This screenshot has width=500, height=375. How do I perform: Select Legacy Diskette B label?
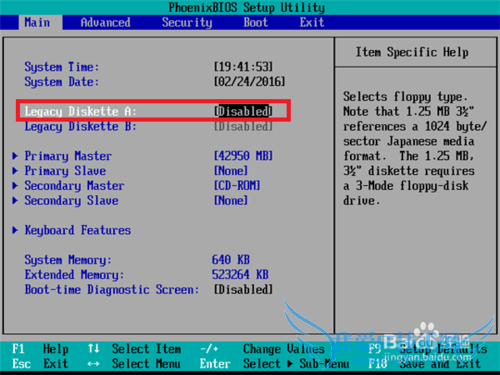coord(80,127)
